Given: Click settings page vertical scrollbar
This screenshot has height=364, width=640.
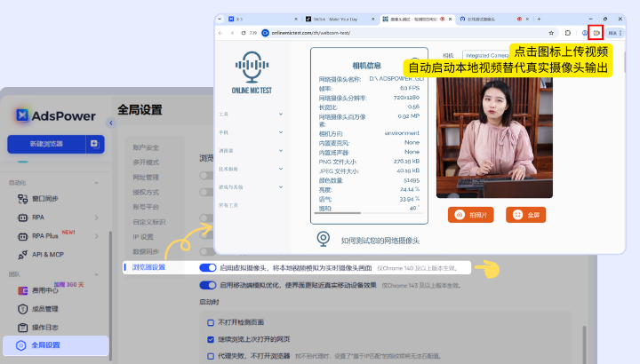Looking at the screenshot, I should (585, 344).
